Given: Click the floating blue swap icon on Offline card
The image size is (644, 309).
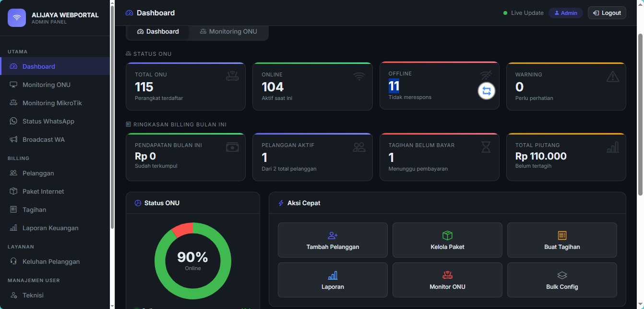Looking at the screenshot, I should pyautogui.click(x=487, y=91).
